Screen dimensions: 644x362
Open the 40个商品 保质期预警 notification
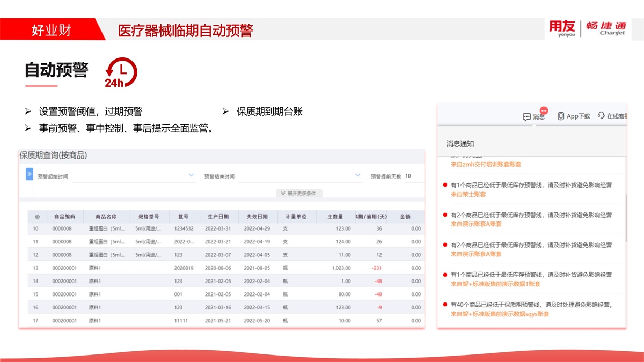(531, 305)
